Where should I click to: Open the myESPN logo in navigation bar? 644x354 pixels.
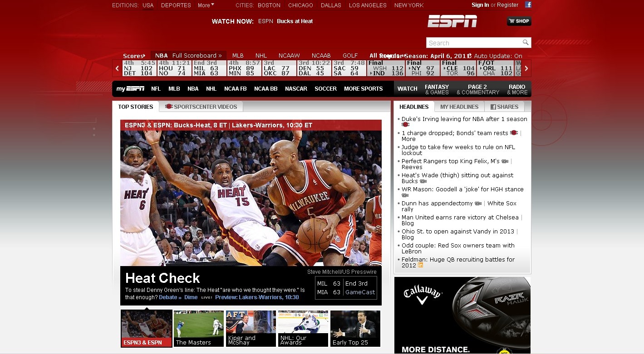(130, 89)
